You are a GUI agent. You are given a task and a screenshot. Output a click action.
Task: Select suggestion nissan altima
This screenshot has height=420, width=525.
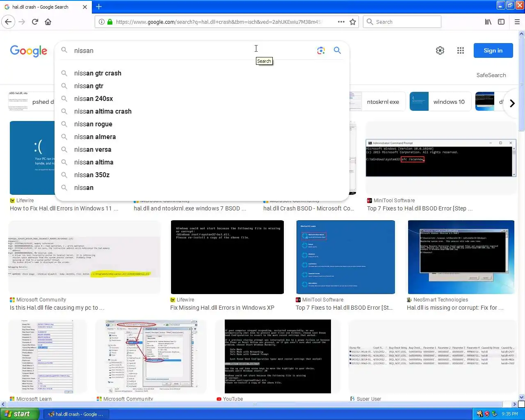click(x=202, y=162)
